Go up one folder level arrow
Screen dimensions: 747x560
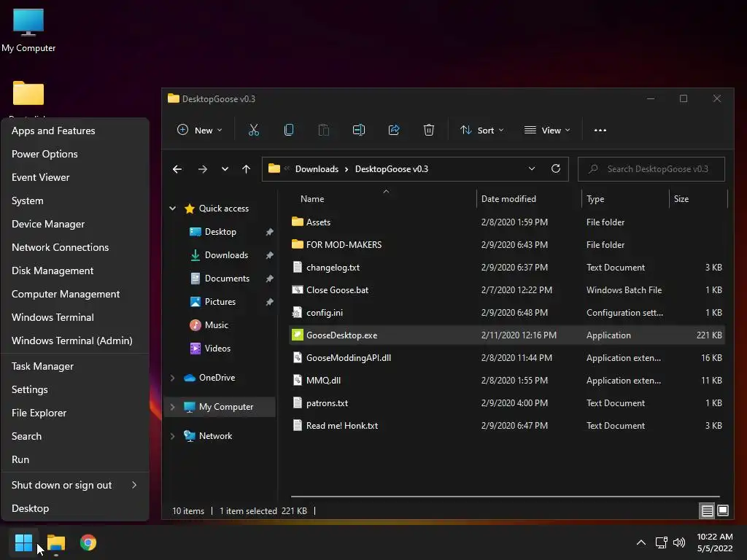(x=246, y=169)
